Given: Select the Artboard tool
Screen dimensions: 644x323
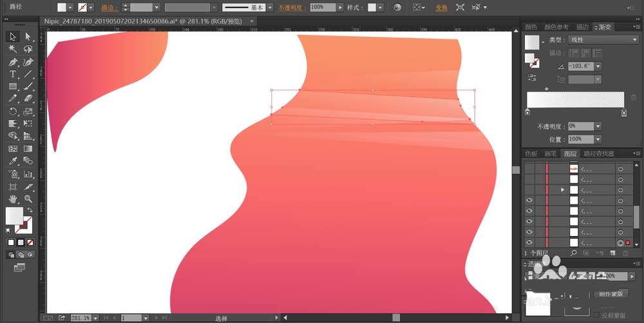Looking at the screenshot, I should [x=13, y=186].
